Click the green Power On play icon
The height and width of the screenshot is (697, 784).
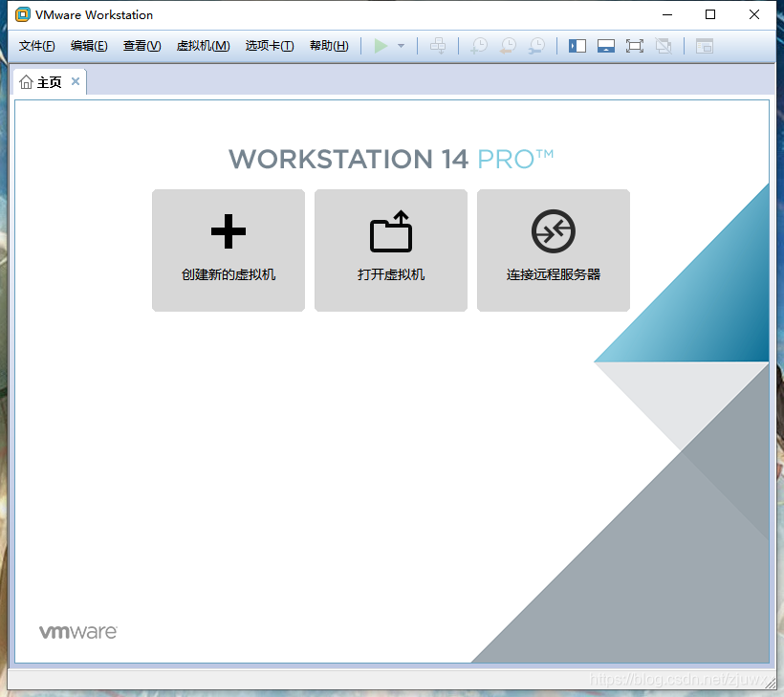click(x=381, y=46)
